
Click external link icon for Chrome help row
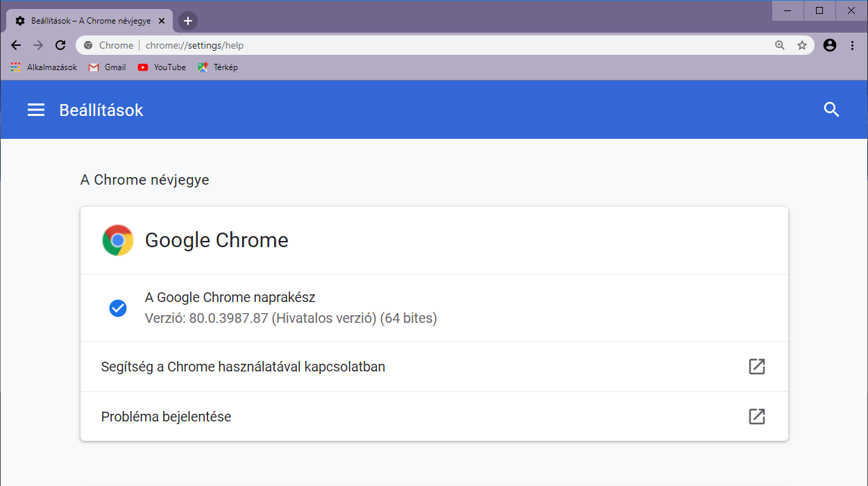[757, 367]
